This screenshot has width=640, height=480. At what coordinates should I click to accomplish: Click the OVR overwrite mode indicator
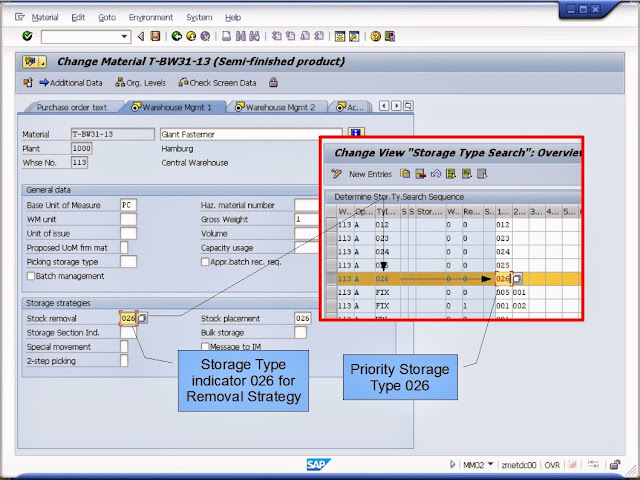[x=552, y=464]
